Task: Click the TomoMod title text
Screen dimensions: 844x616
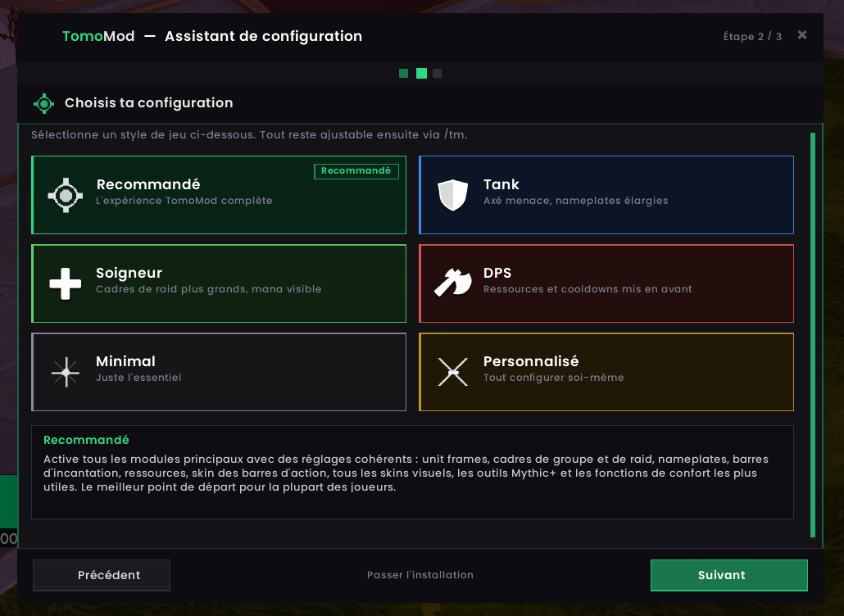Action: pos(98,36)
